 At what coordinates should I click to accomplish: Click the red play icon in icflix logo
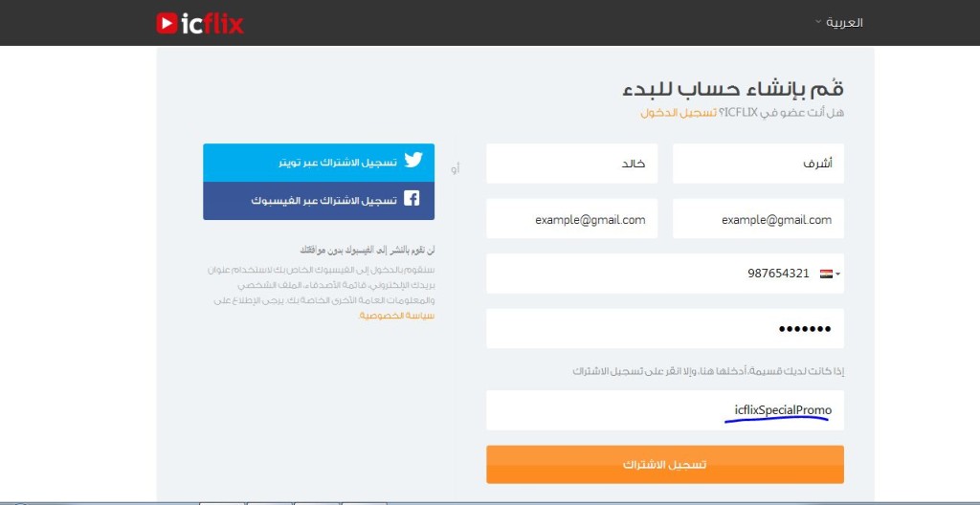coord(167,22)
